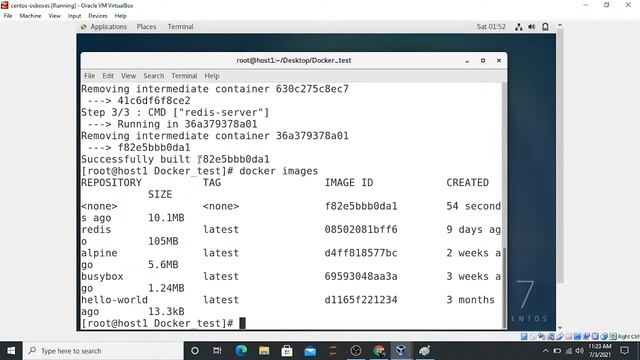This screenshot has height=360, width=640.
Task: Click image ID d1165f221234
Action: pos(361,300)
